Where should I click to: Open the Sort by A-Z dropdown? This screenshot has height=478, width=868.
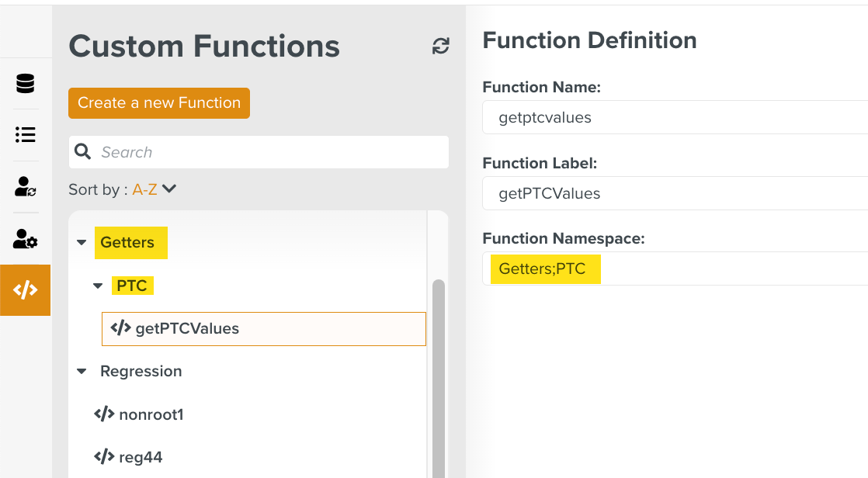point(155,189)
